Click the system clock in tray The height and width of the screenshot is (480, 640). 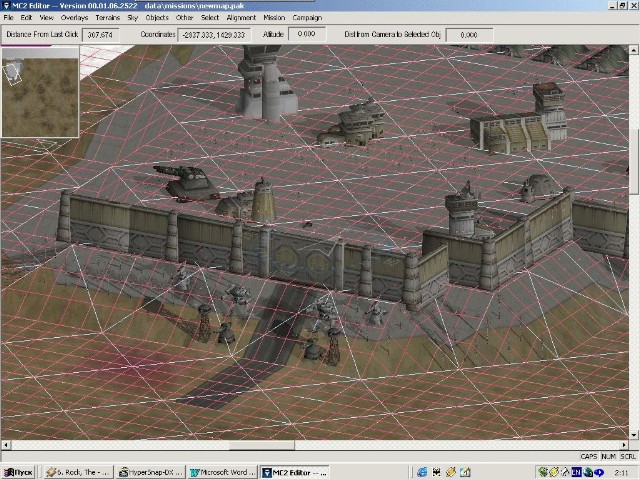pos(621,473)
